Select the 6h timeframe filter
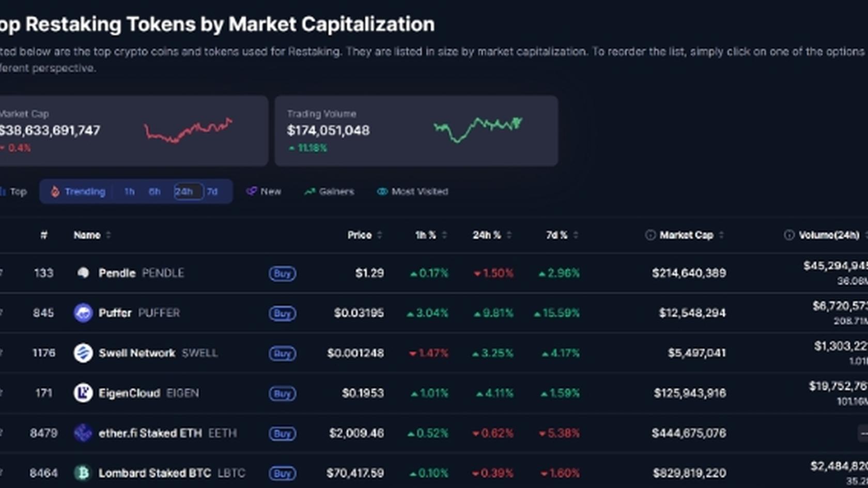868x488 pixels. [x=153, y=191]
